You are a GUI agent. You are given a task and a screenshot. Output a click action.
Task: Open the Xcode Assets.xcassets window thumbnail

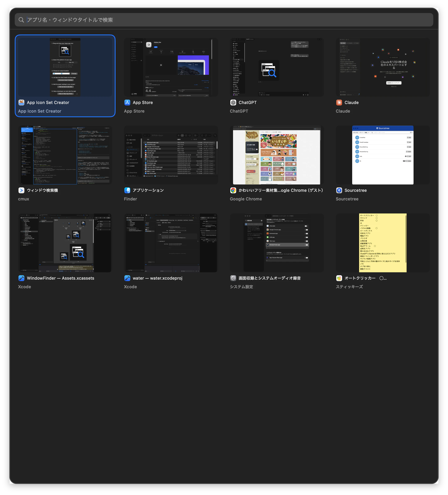65,243
